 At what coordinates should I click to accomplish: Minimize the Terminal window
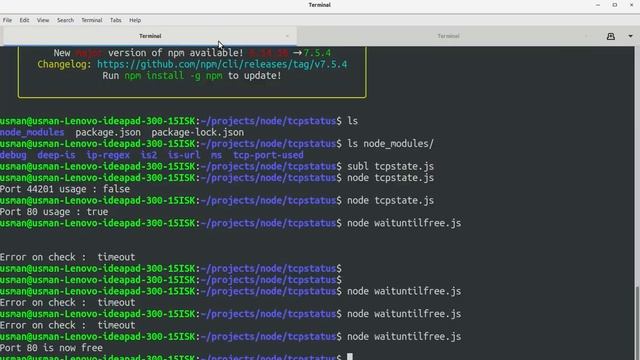(598, 5)
